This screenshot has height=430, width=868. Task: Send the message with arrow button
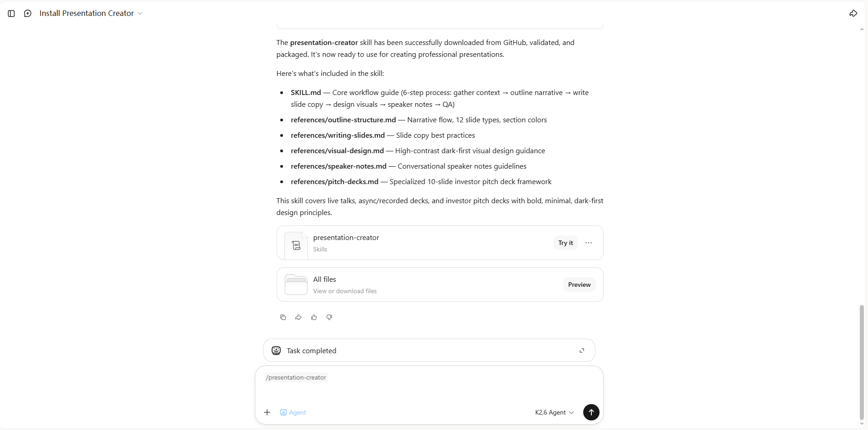pyautogui.click(x=591, y=412)
